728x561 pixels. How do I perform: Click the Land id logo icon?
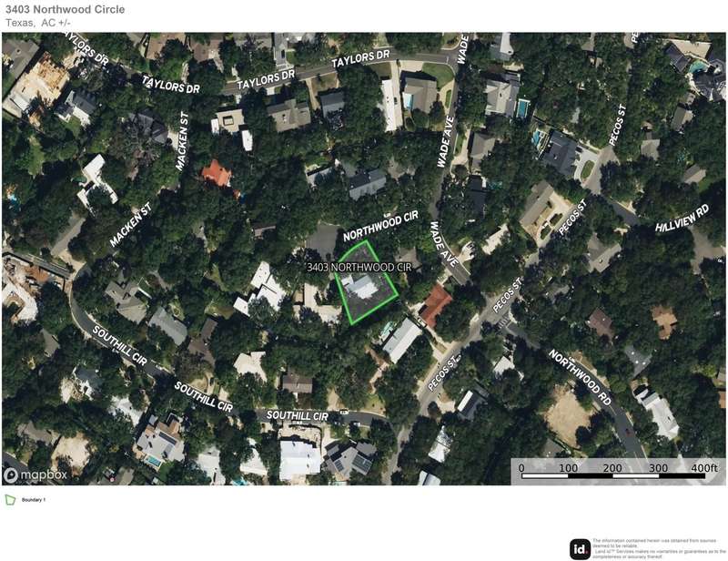tap(580, 549)
